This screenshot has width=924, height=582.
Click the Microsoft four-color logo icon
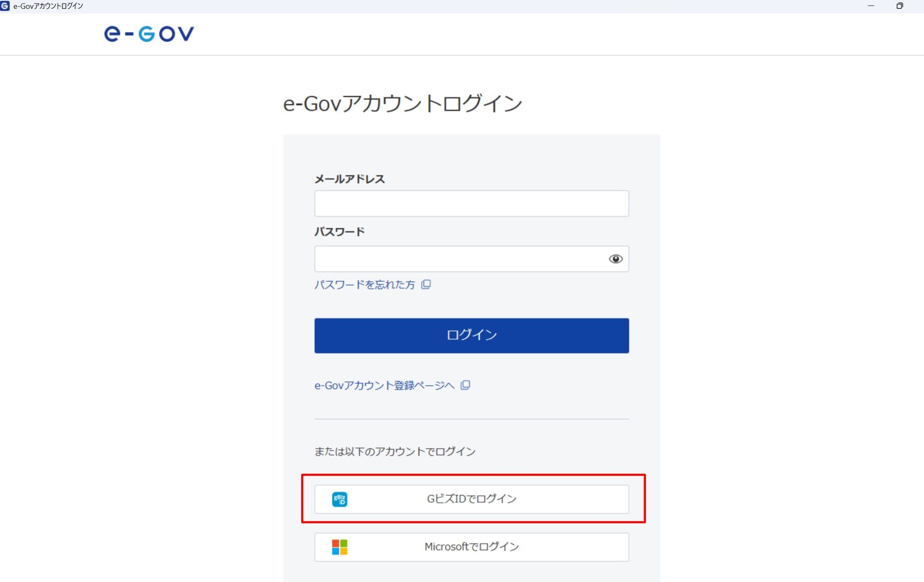pyautogui.click(x=340, y=547)
